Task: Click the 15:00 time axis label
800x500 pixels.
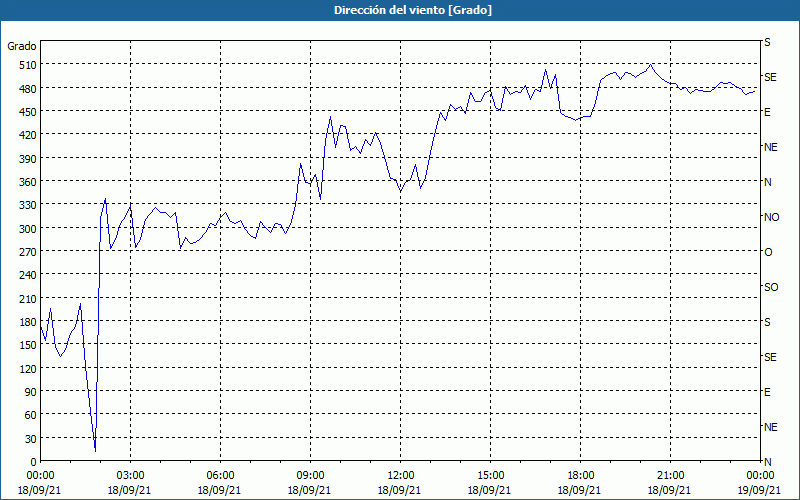Action: point(490,476)
